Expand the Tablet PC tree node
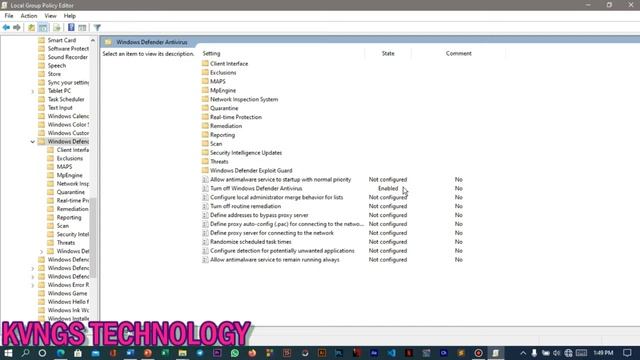 pos(33,91)
